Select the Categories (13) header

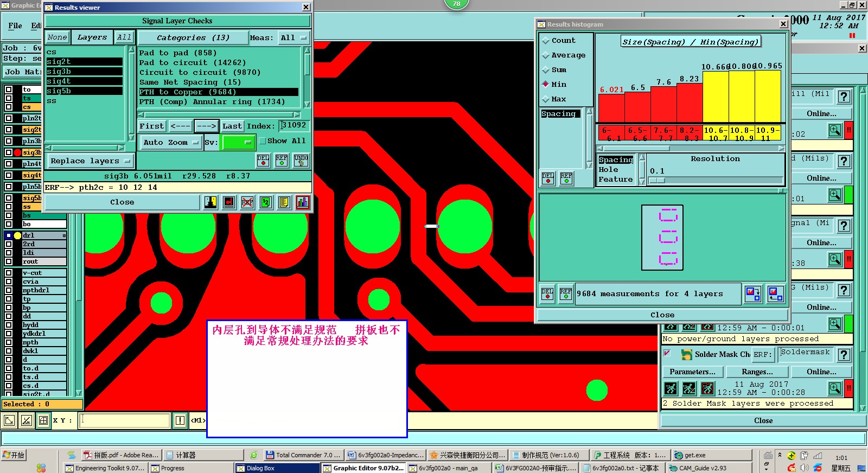[x=193, y=38]
